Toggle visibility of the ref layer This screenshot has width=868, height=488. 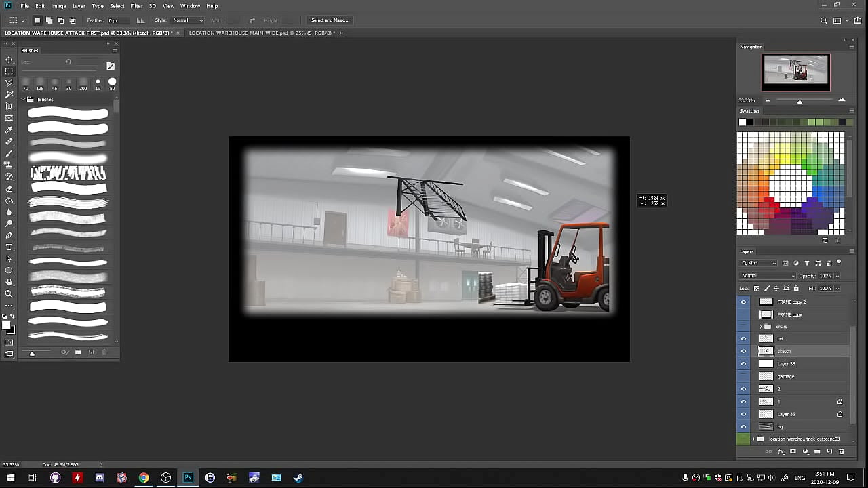click(x=743, y=339)
